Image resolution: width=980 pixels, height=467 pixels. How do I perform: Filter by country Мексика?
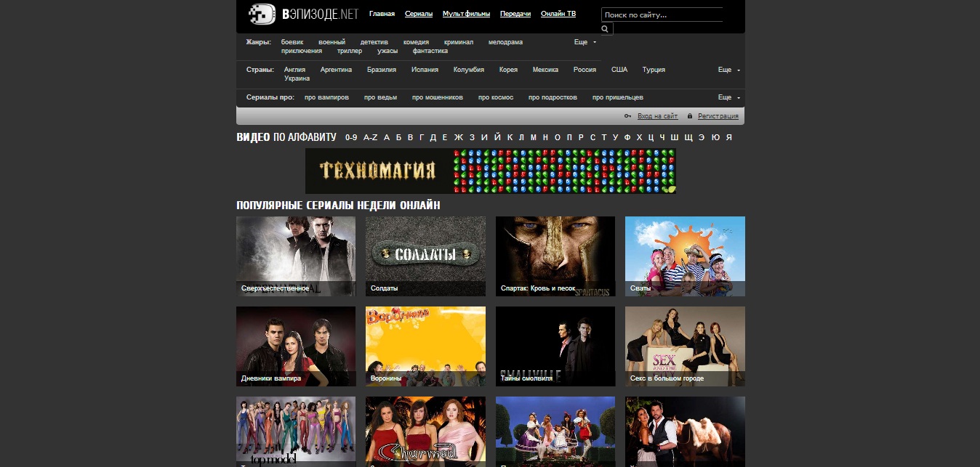point(545,70)
